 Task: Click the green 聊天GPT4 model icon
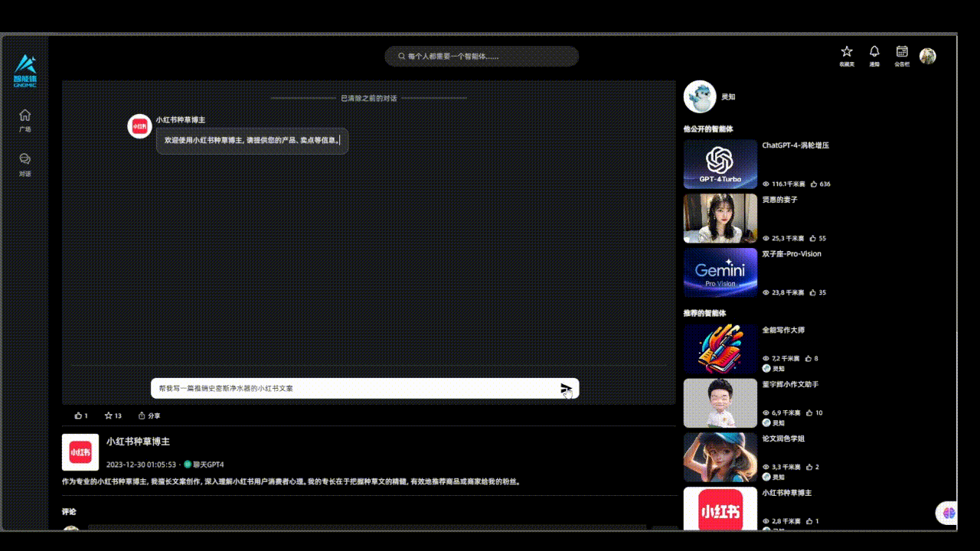188,465
